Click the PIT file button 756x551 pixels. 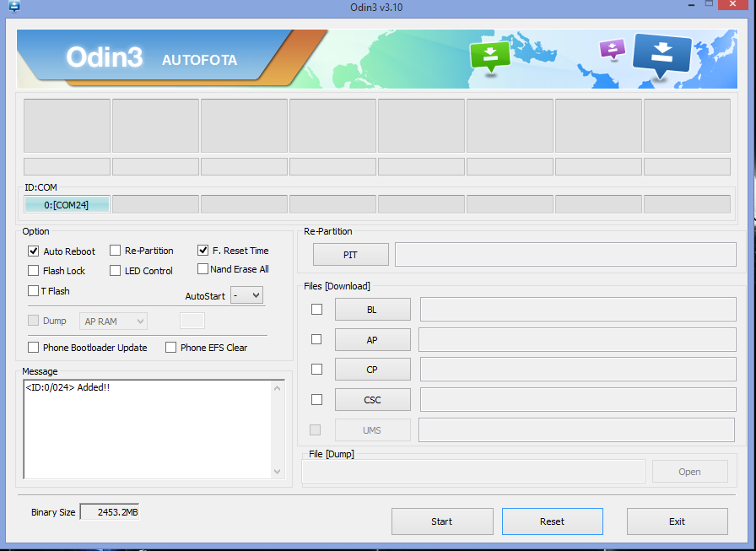tap(350, 255)
